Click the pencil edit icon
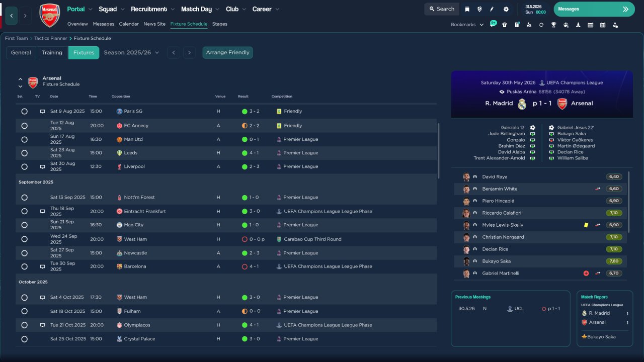This screenshot has width=644, height=362. tap(492, 9)
